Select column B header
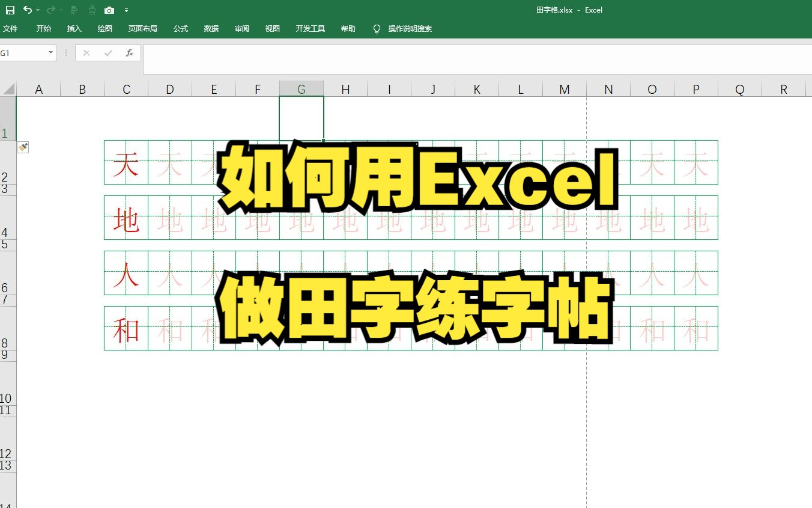Image resolution: width=812 pixels, height=508 pixels. (82, 90)
